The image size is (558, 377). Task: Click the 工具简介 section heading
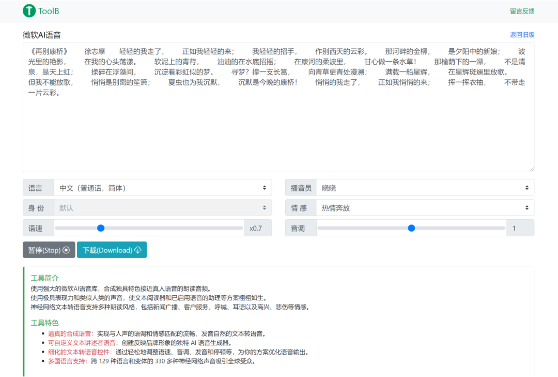pyautogui.click(x=44, y=278)
